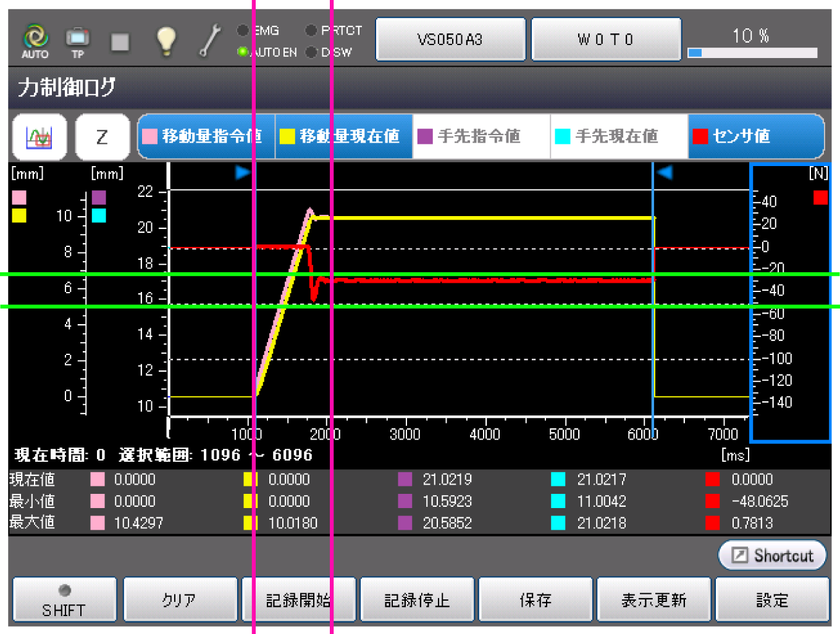Click the left blue range start marker
Image resolution: width=840 pixels, height=634 pixels.
[x=243, y=173]
